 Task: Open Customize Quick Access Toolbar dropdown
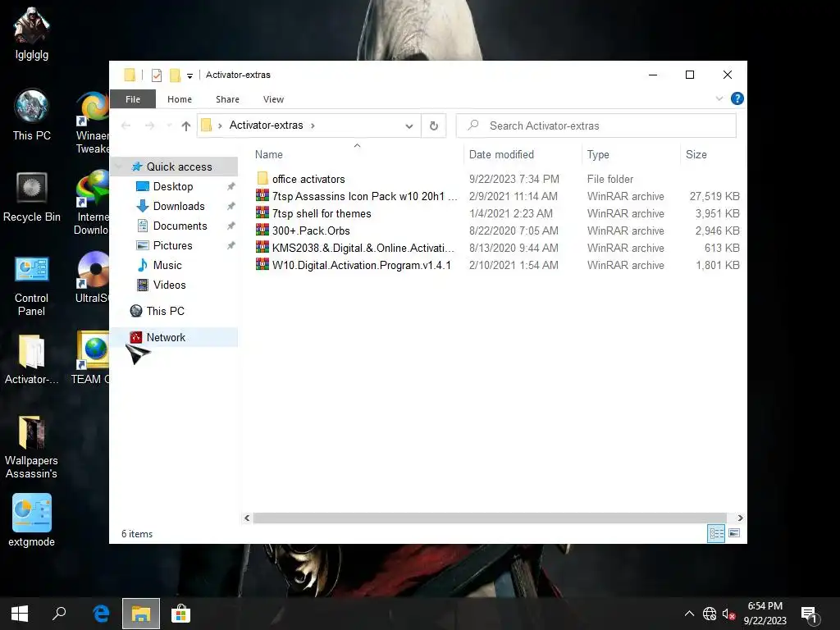pyautogui.click(x=189, y=76)
